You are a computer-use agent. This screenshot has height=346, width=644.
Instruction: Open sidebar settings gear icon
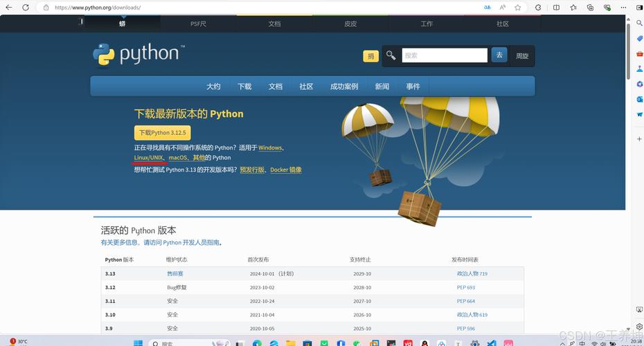click(639, 327)
